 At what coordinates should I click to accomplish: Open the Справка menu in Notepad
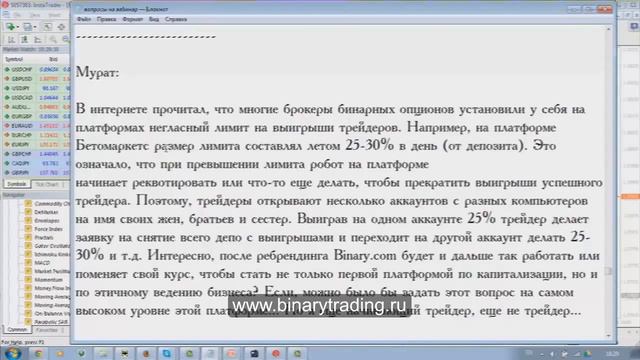pyautogui.click(x=176, y=19)
